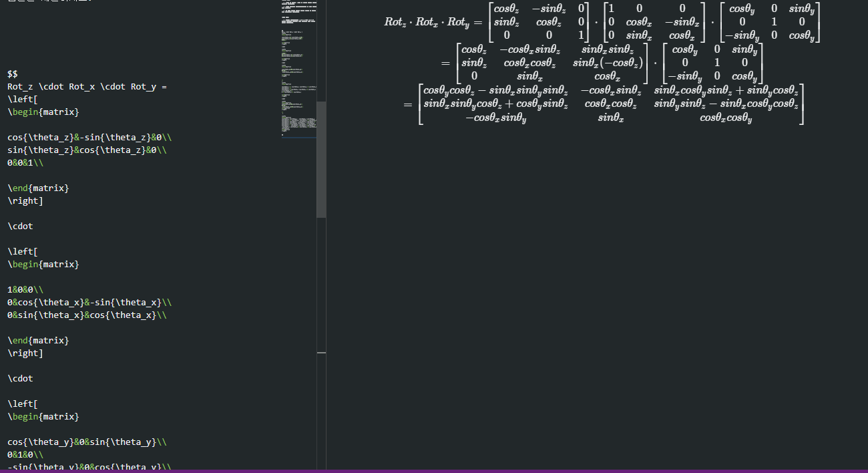Click the editor's vertical scrollbar thumb
This screenshot has height=473, width=868.
click(x=321, y=159)
